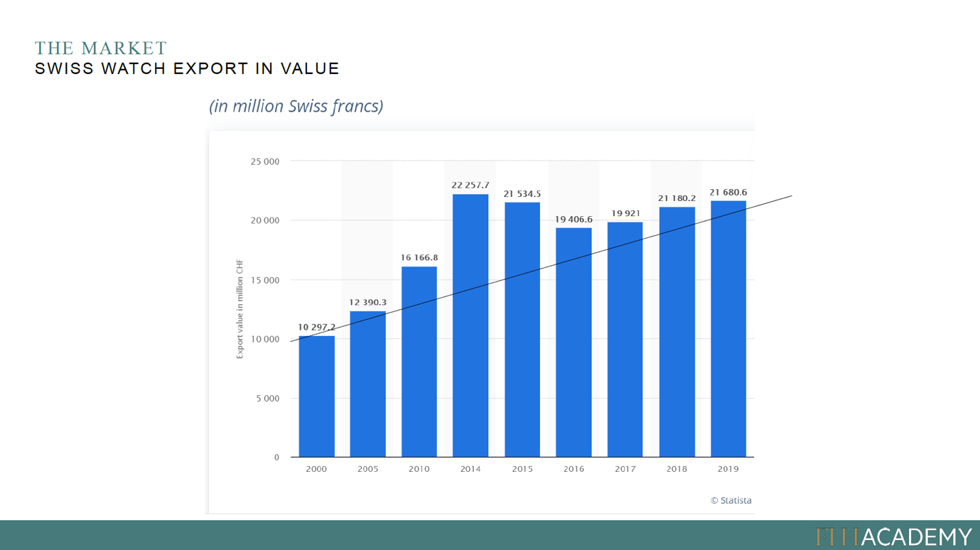The width and height of the screenshot is (980, 550).
Task: Click the x-axis label '2010'
Action: (x=419, y=469)
